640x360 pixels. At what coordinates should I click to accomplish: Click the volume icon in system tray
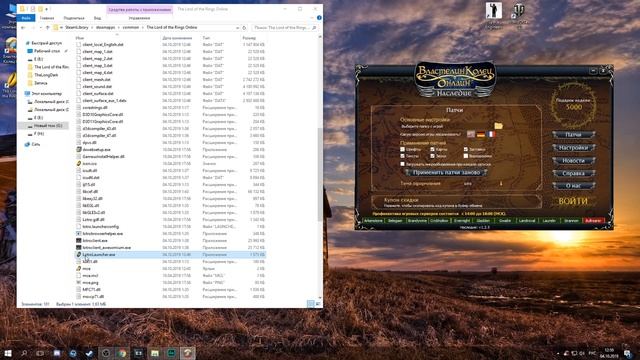(x=582, y=353)
